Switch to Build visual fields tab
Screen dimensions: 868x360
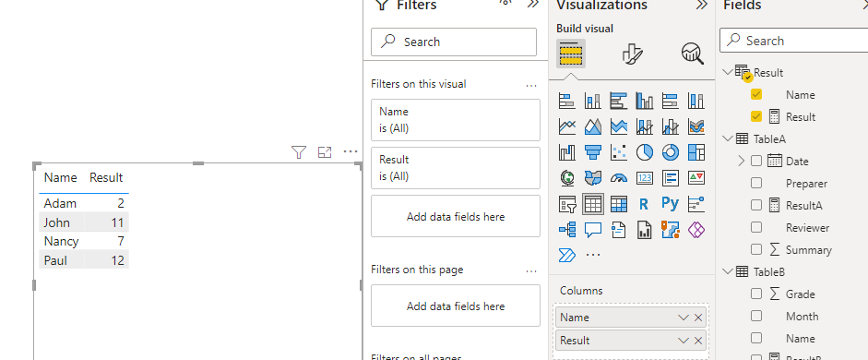(x=571, y=54)
